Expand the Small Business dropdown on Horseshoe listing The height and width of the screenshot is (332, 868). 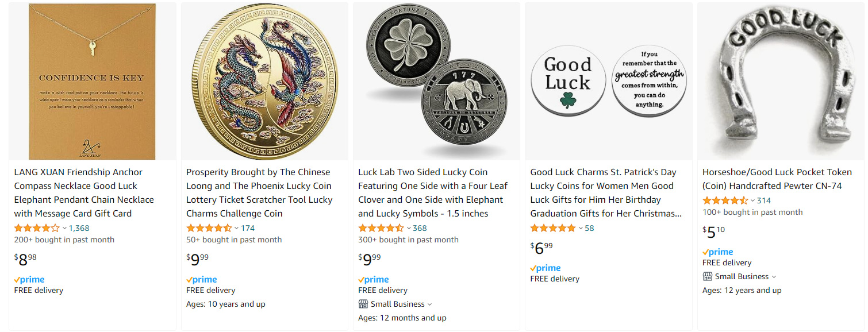click(x=773, y=276)
